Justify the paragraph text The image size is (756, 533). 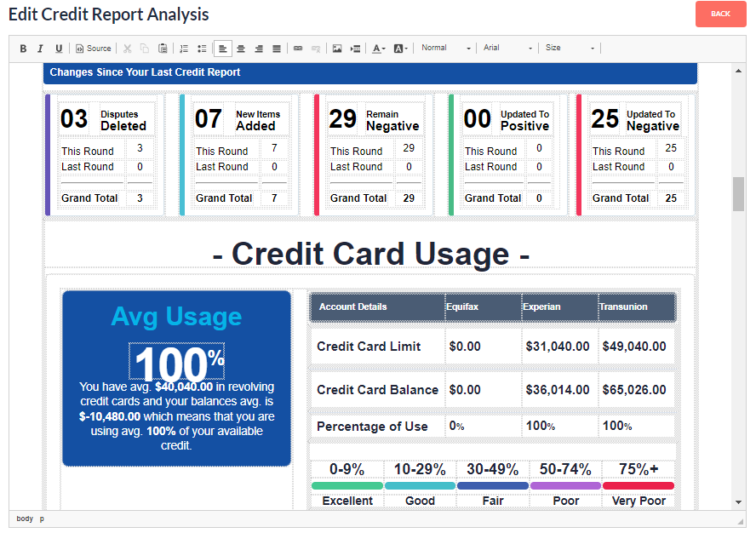pyautogui.click(x=277, y=49)
